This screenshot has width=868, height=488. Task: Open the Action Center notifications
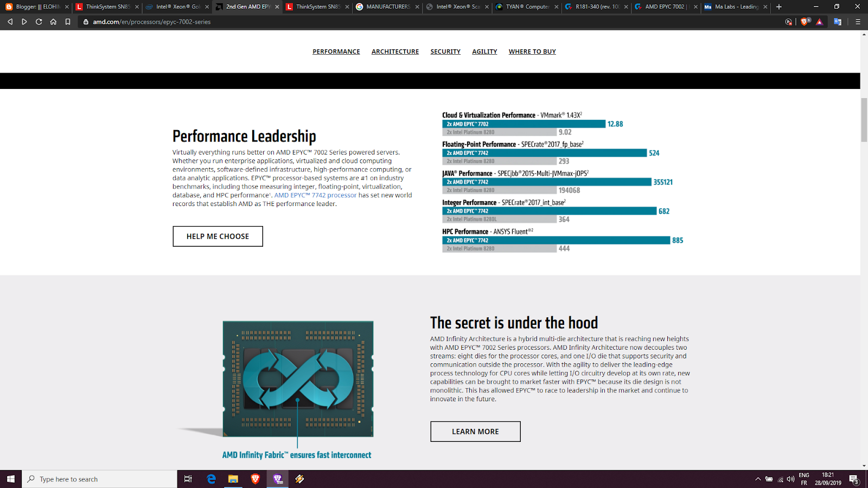point(854,479)
